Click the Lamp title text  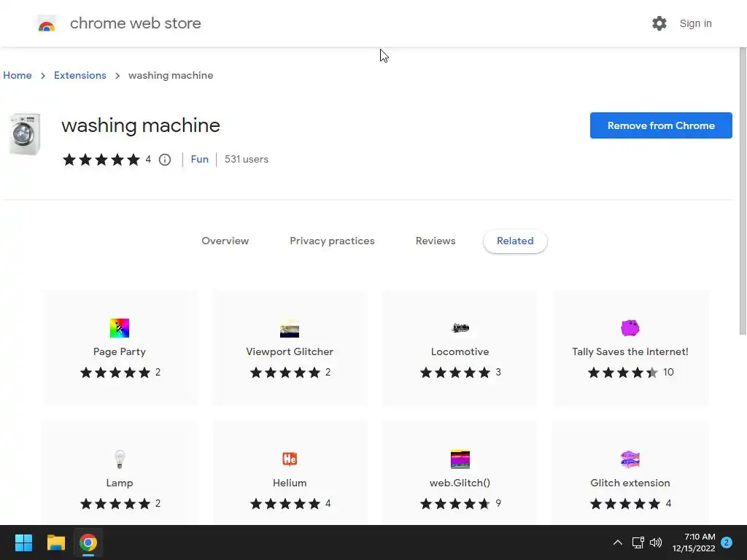coord(120,483)
